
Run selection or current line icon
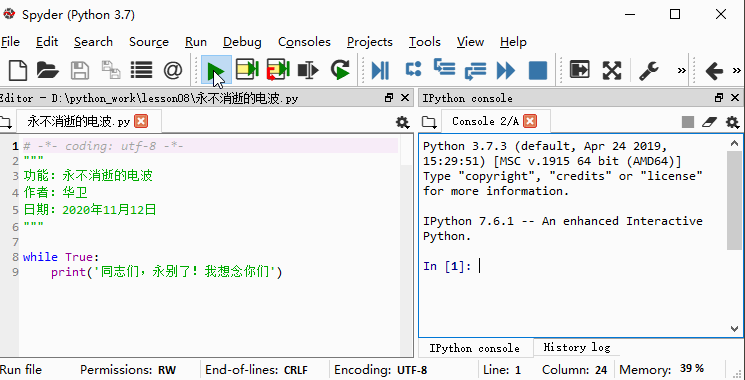(308, 70)
